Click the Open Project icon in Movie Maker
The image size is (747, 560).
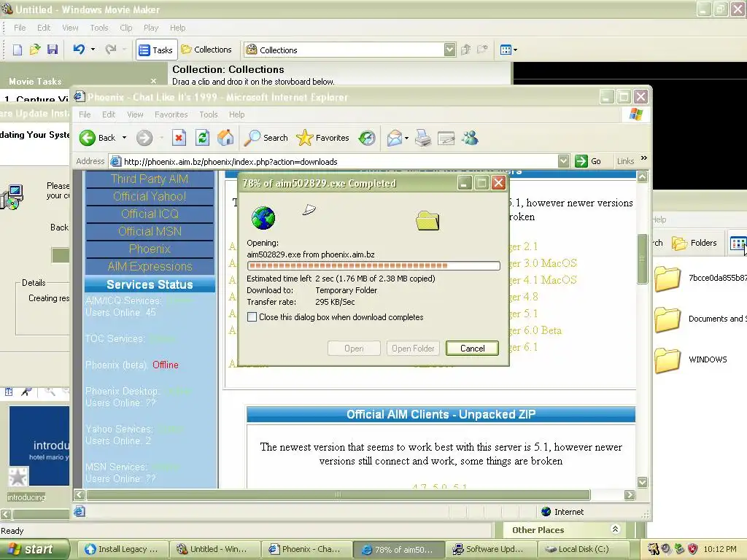pos(35,50)
